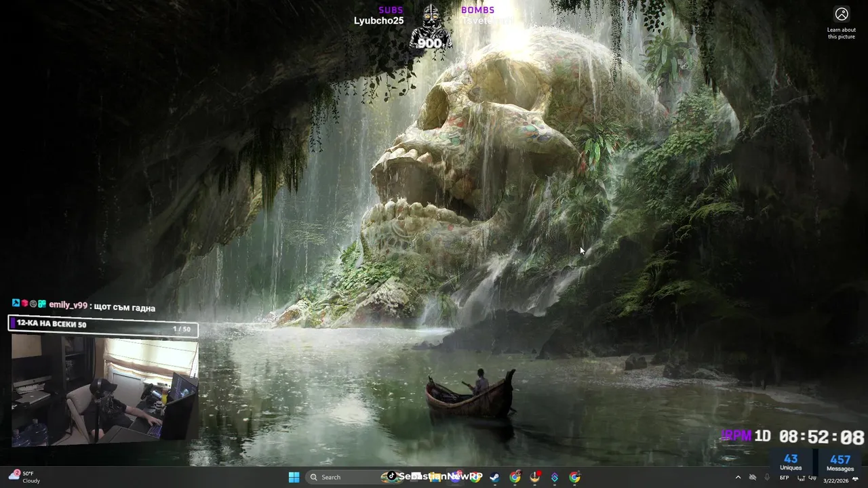Open the volume speaker tray icon
This screenshot has width=868, height=488.
[812, 478]
